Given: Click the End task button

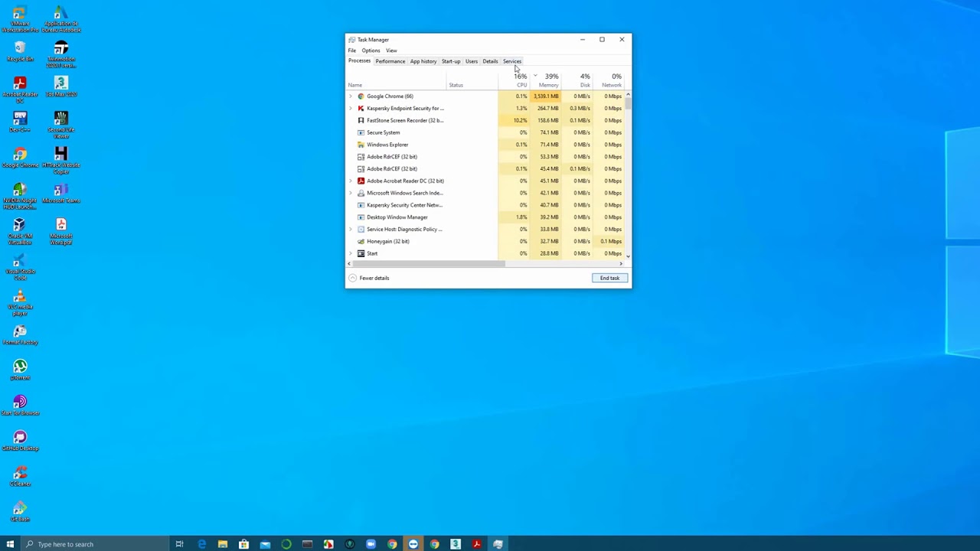Looking at the screenshot, I should 610,278.
